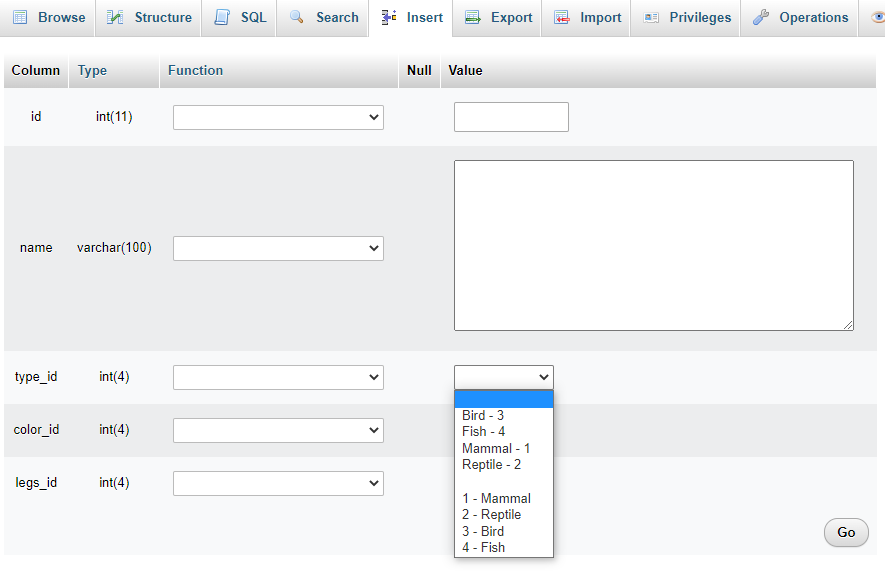Open the SQL tab label
885x572 pixels.
(x=253, y=18)
